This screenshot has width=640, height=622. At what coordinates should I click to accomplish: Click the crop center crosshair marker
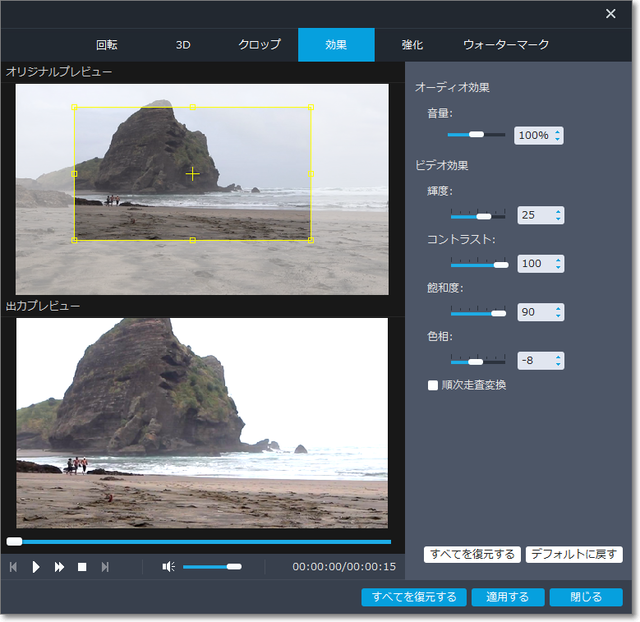pyautogui.click(x=192, y=174)
